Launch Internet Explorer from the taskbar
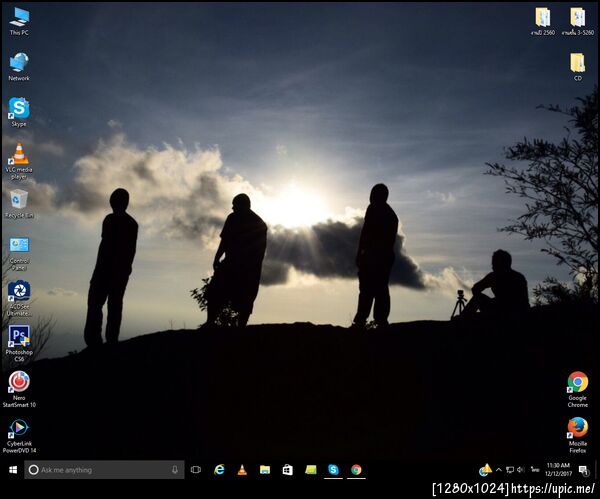Viewport: 600px width, 499px height. [219, 470]
